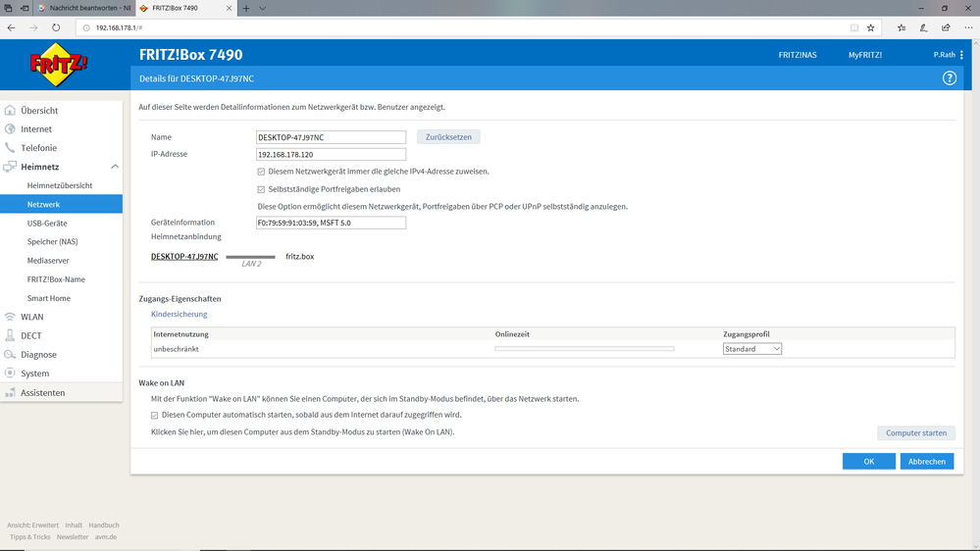Image resolution: width=980 pixels, height=551 pixels.
Task: Close the FRITZ!Box 7490 tab
Action: point(229,8)
